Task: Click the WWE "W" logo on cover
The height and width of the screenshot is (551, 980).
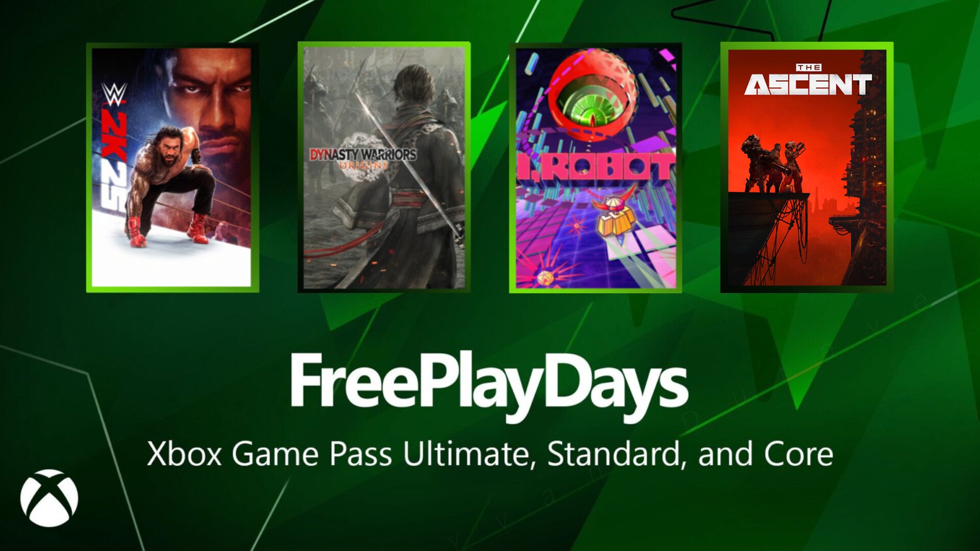Action: pos(114,95)
